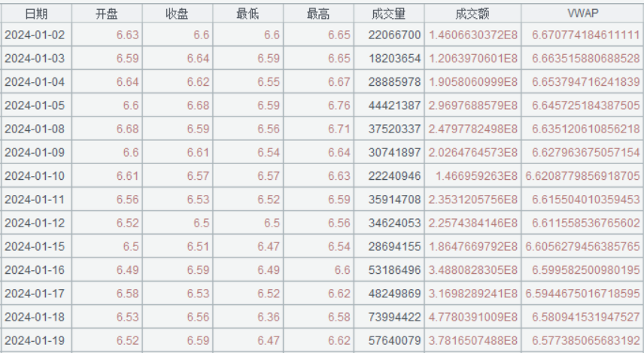The image size is (644, 353).
Task: Click turnover value 1.2063970601E8
Action: 473,59
